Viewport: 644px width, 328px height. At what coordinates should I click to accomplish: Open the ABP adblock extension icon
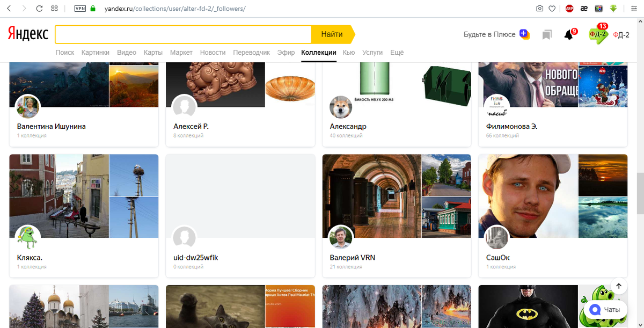pyautogui.click(x=569, y=9)
